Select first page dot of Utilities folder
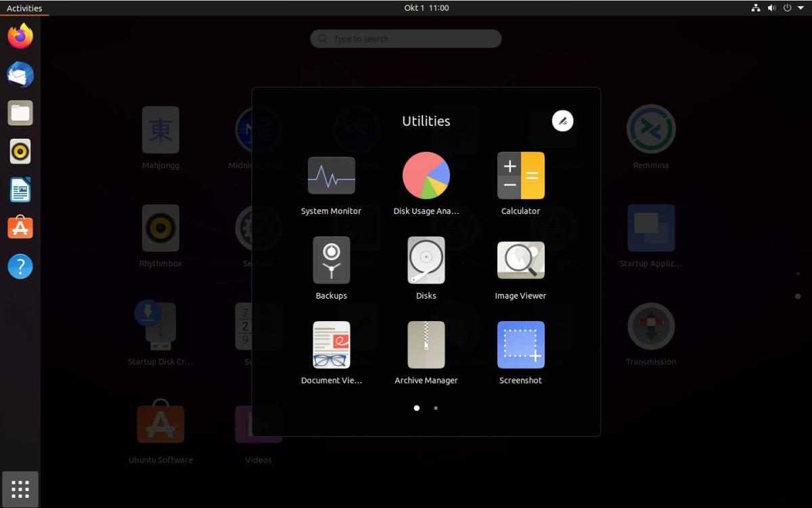The width and height of the screenshot is (812, 508). tap(416, 408)
